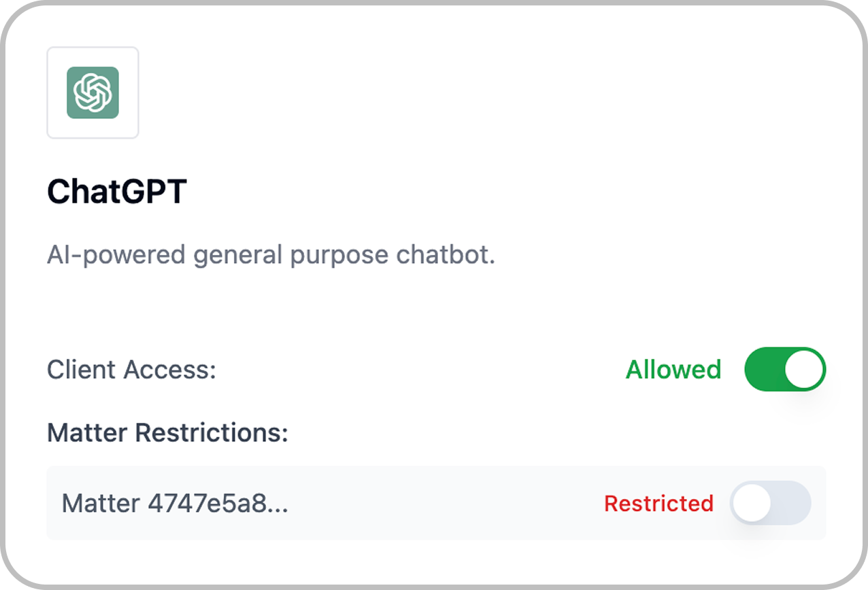
Task: Click the Matter 4747e5a8 restriction row
Action: (435, 503)
